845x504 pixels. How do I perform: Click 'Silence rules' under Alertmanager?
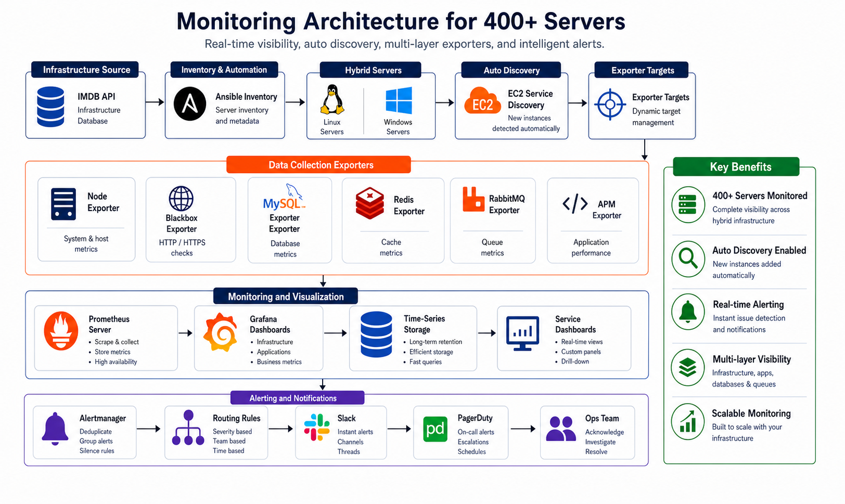97,451
